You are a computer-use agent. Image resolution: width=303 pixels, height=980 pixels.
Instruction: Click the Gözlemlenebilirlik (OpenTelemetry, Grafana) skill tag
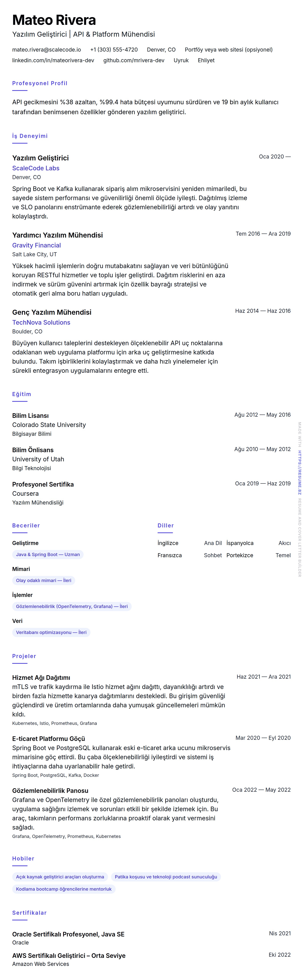[x=72, y=606]
